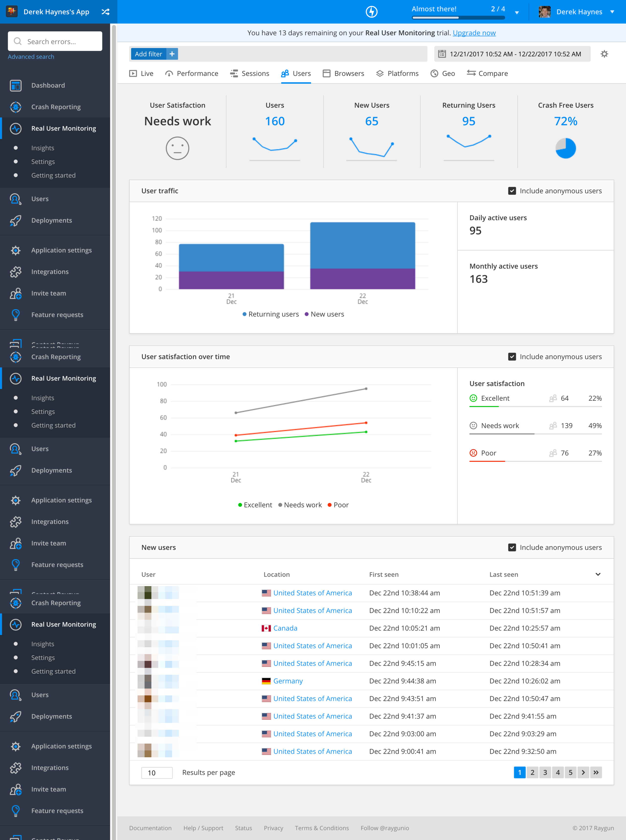Screen dimensions: 626x840
Task: Toggle anonymous users in User satisfaction panel
Action: click(x=512, y=357)
